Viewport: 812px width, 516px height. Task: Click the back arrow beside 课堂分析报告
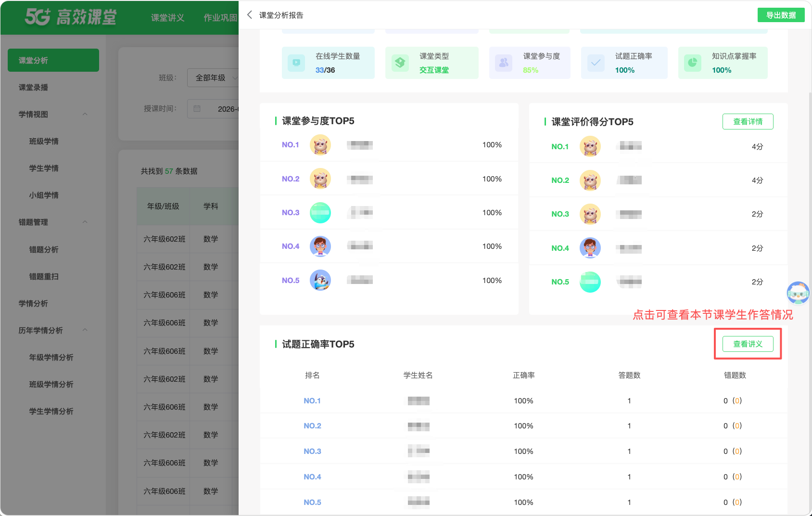[249, 15]
